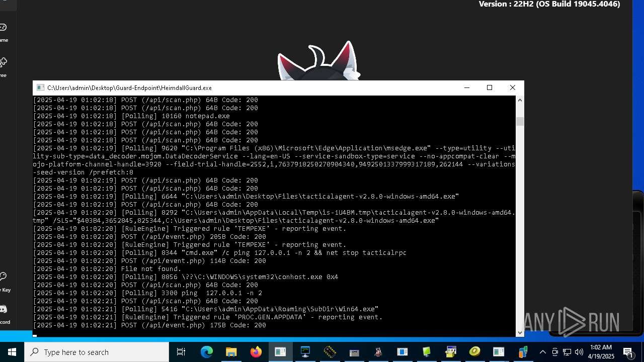Click the console vertical scrollbar thumb

[x=520, y=121]
